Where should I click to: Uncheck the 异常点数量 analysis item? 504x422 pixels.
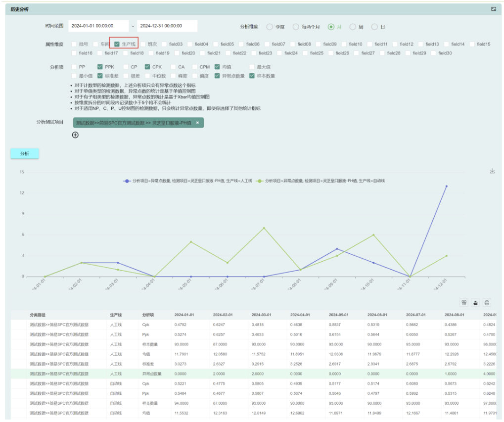[x=217, y=76]
